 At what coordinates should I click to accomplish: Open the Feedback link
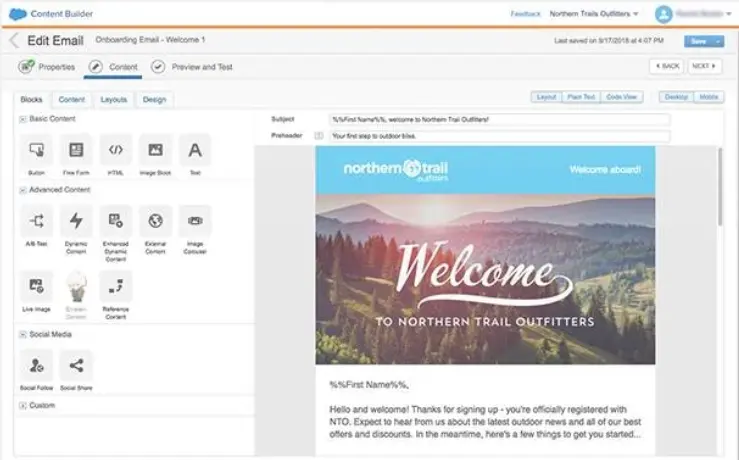tap(525, 14)
